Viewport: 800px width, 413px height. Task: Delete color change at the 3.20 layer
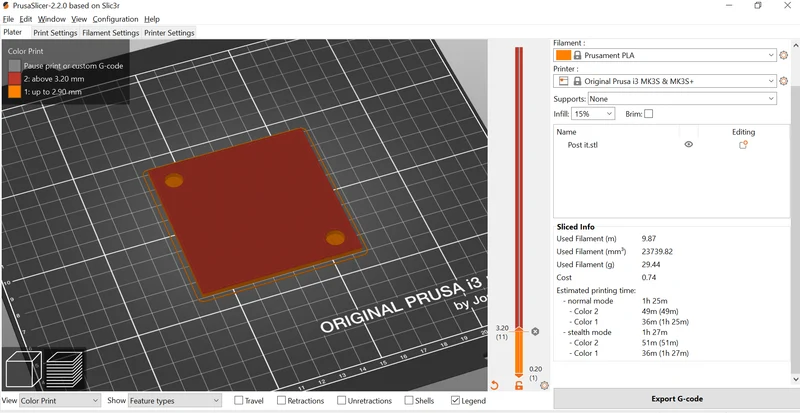pos(535,331)
